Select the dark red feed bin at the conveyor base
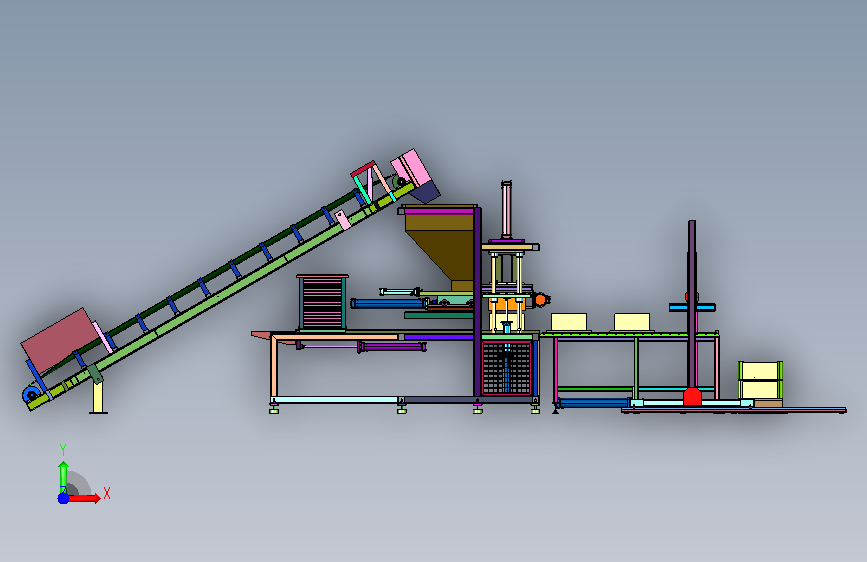 pos(59,341)
